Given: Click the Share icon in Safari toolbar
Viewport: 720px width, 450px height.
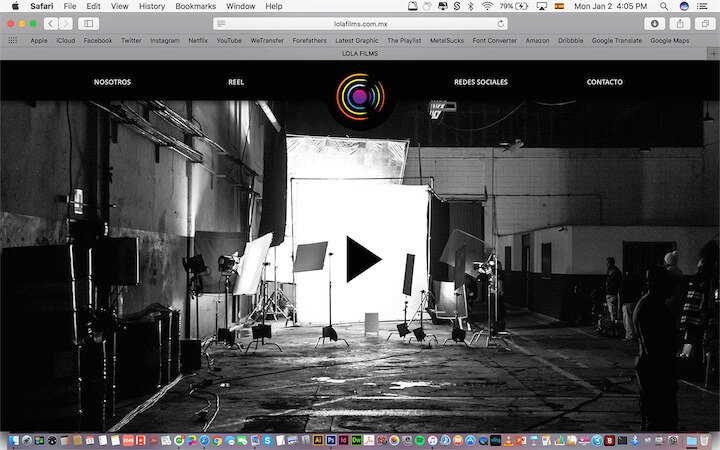Looking at the screenshot, I should pyautogui.click(x=680, y=23).
